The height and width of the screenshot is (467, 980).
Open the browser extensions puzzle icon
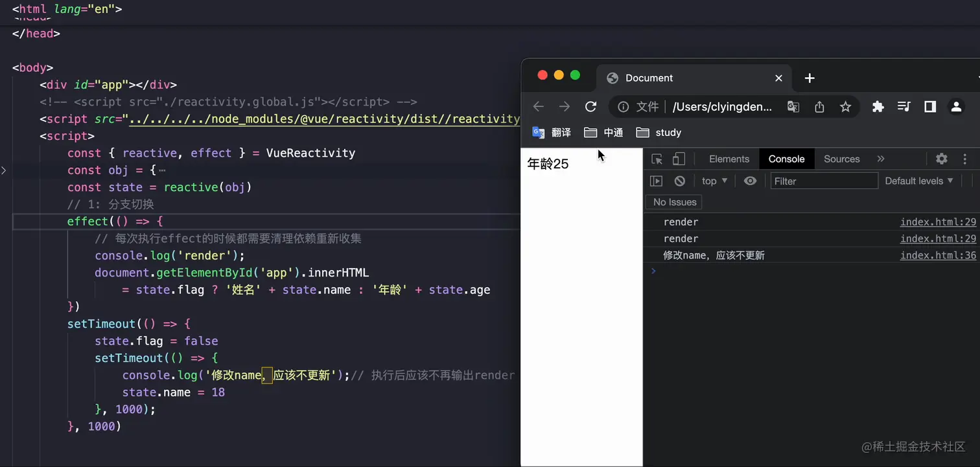[x=878, y=107]
